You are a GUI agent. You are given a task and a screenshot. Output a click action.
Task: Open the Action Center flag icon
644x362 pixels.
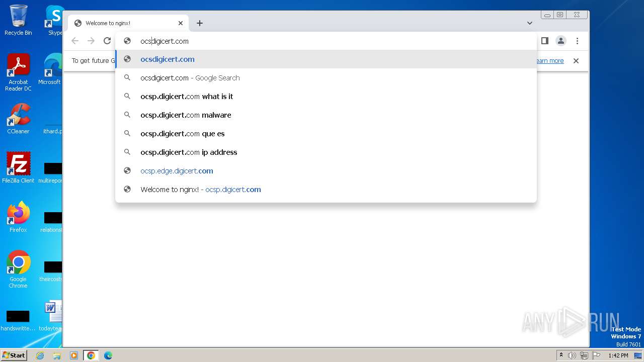point(596,355)
